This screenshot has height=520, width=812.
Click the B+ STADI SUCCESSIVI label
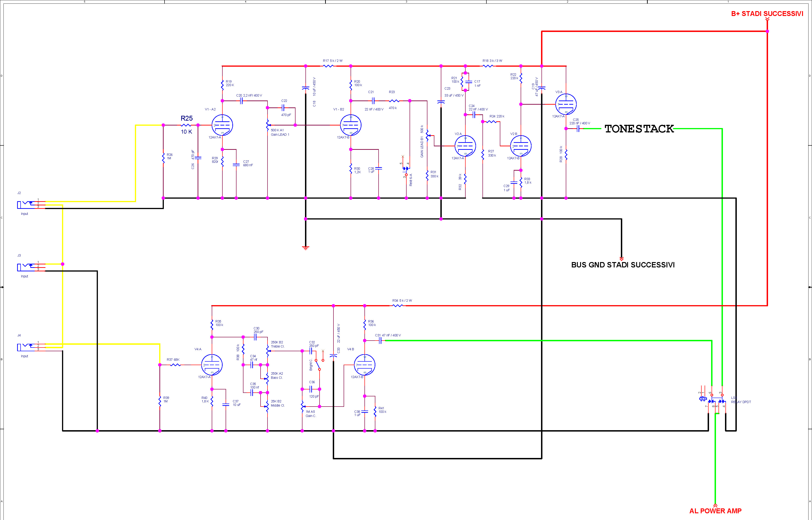(767, 14)
